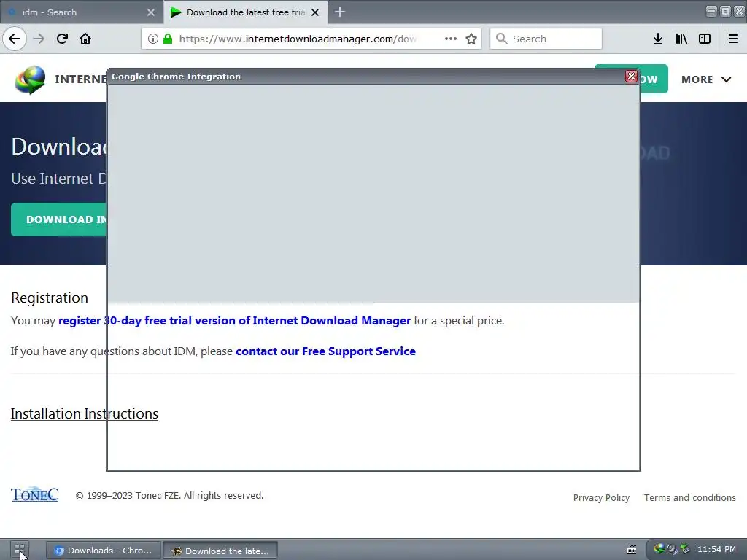
Task: Open the Library bookshelf icon
Action: point(681,39)
